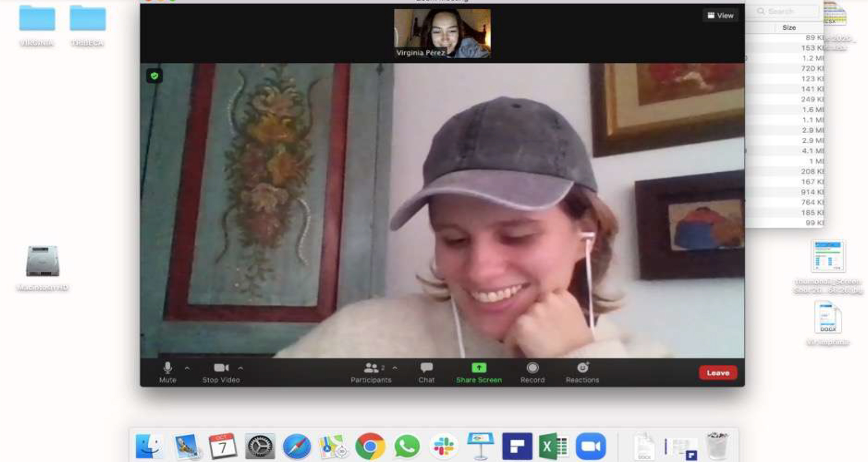This screenshot has height=462, width=868.
Task: Open Calendar from the dock
Action: coord(223,446)
